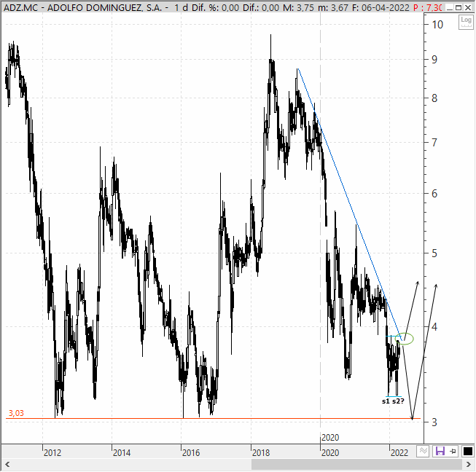
Task: Click price label 8 on right axis
Action: [434, 98]
